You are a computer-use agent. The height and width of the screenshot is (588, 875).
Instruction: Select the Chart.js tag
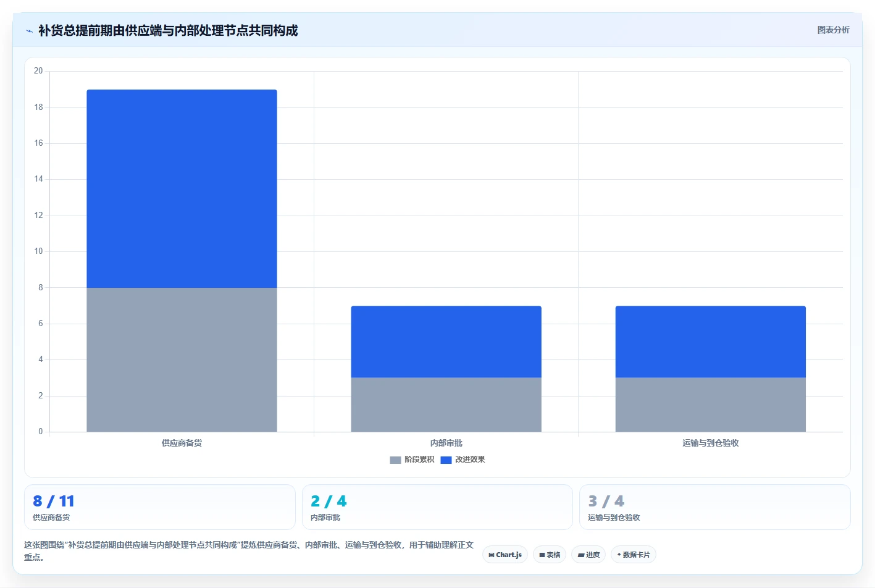point(505,555)
